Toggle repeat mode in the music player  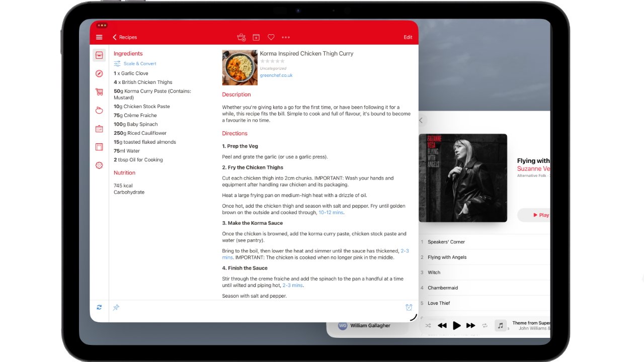tap(485, 325)
